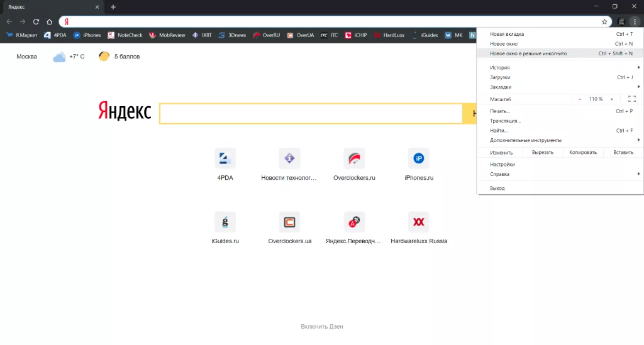The width and height of the screenshot is (644, 345).
Task: Open the iGuides.ru shortcut tile
Action: coord(225,222)
